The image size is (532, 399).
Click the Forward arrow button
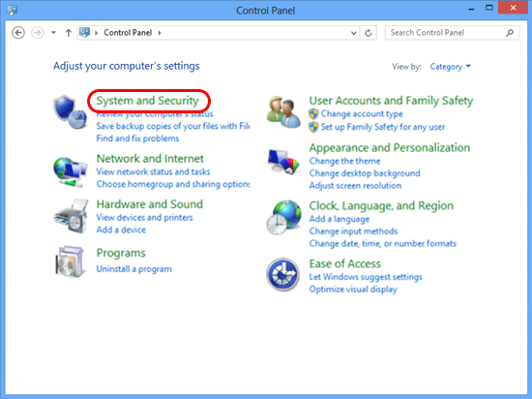pyautogui.click(x=38, y=33)
